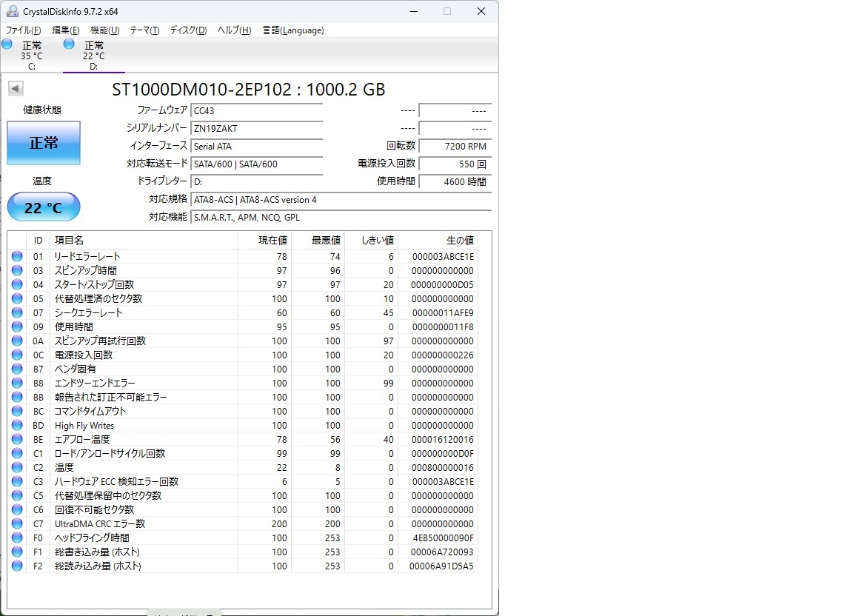Click the 現在値 column header
The image size is (853, 616).
pyautogui.click(x=264, y=240)
